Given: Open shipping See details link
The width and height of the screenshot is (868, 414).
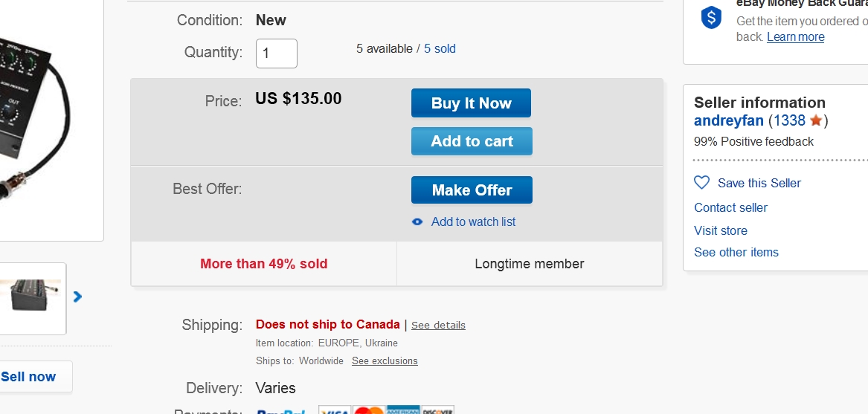Looking at the screenshot, I should 438,325.
